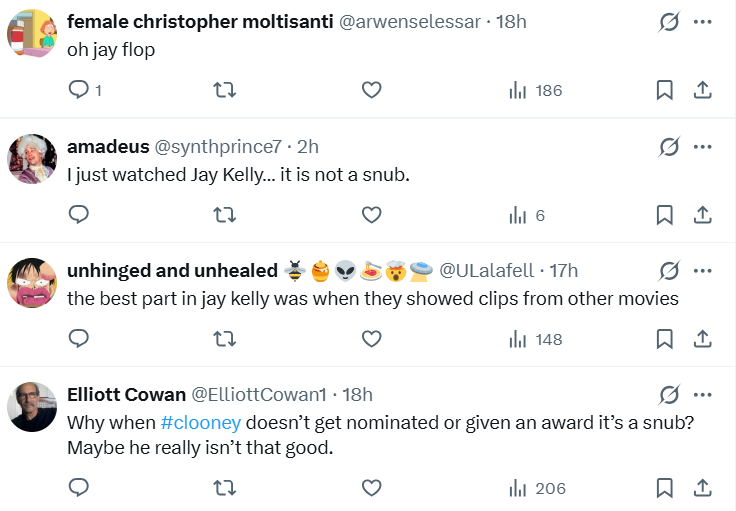
Task: Reply to the "oh jay flop" tweet
Action: [79, 90]
